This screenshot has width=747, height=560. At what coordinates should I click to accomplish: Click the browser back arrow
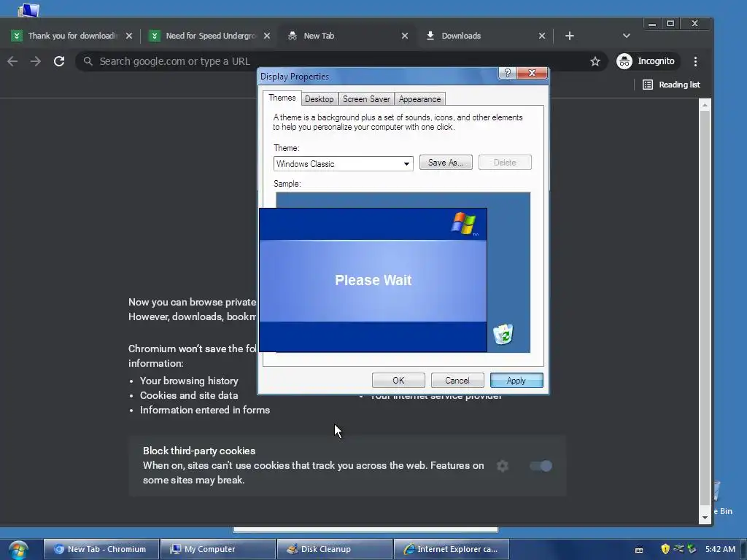click(x=12, y=61)
